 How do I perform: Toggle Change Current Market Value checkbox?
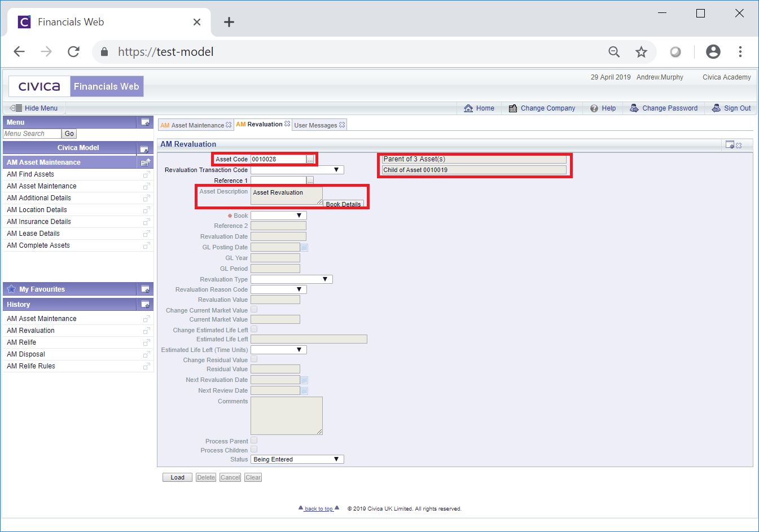[254, 309]
